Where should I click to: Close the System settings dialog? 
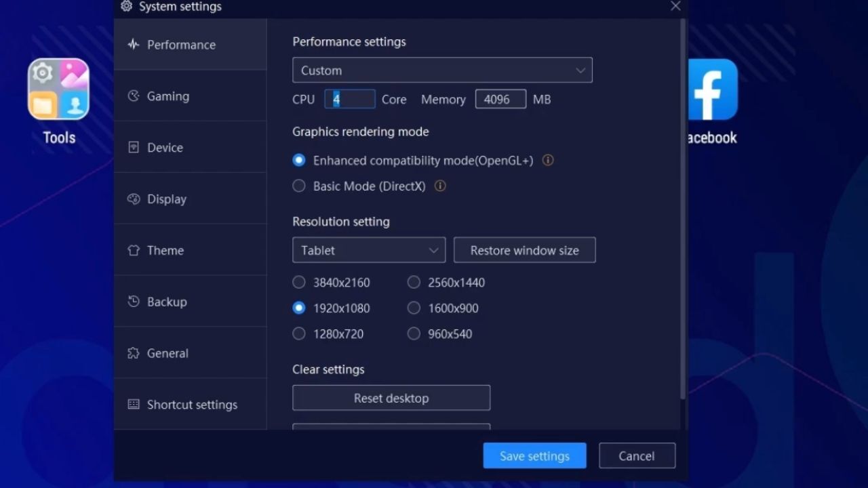coord(675,6)
